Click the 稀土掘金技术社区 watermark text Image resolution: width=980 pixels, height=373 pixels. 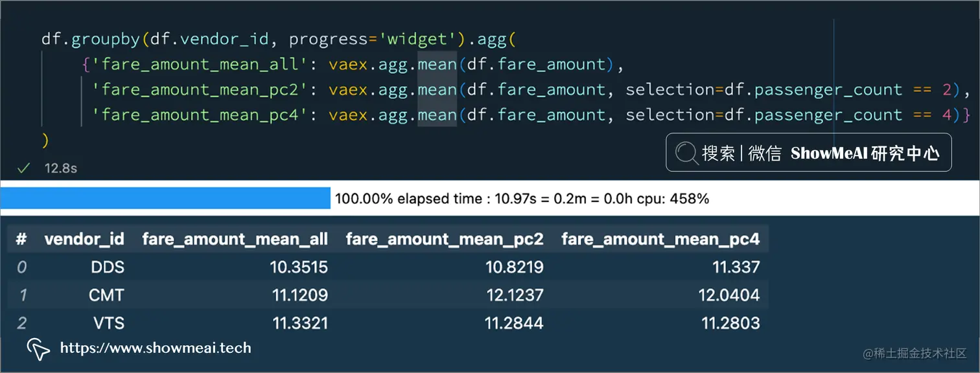(x=919, y=354)
